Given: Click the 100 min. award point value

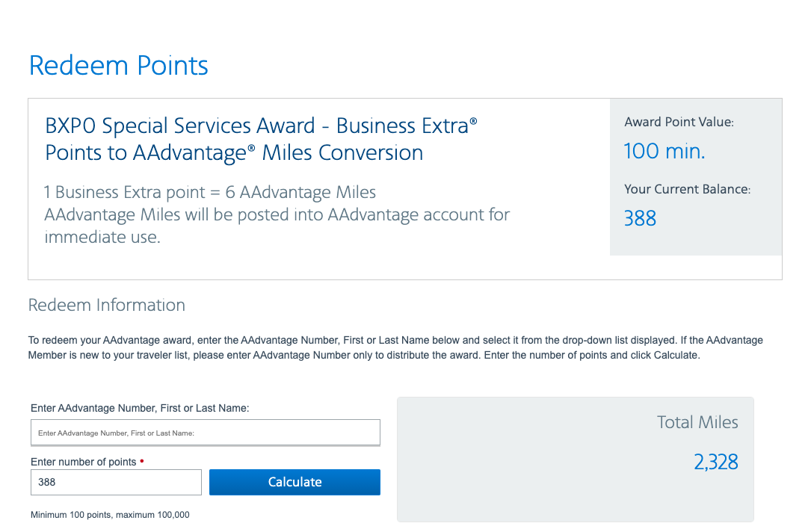Looking at the screenshot, I should pos(664,151).
